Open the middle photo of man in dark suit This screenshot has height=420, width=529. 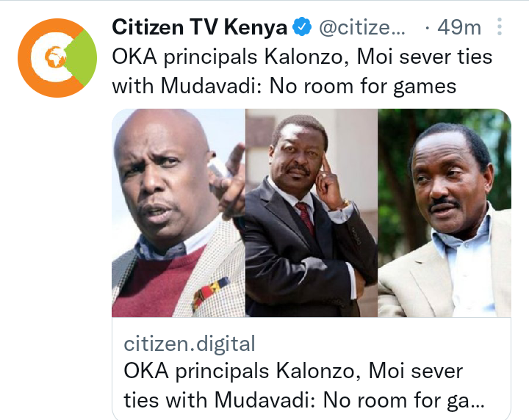312,213
